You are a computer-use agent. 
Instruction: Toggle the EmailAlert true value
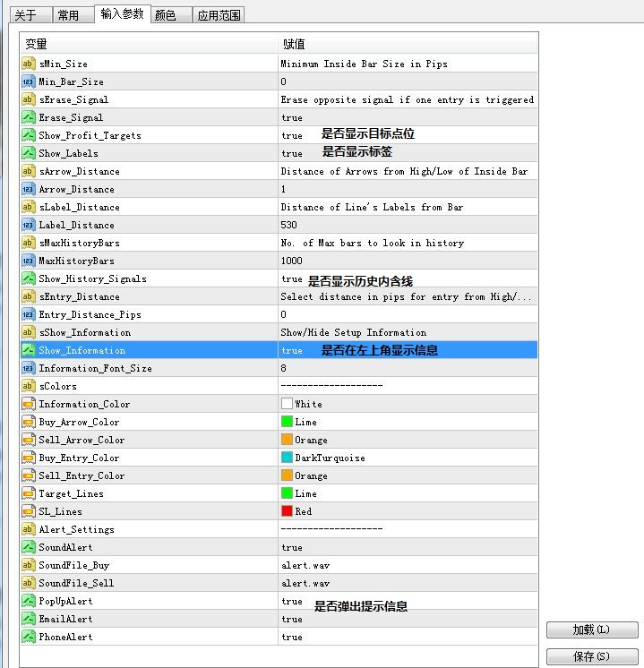(292, 619)
